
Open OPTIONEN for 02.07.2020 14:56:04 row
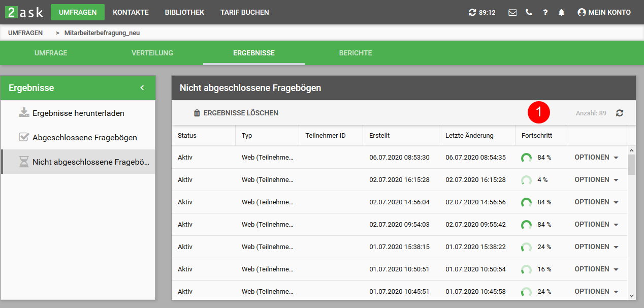[x=596, y=202]
